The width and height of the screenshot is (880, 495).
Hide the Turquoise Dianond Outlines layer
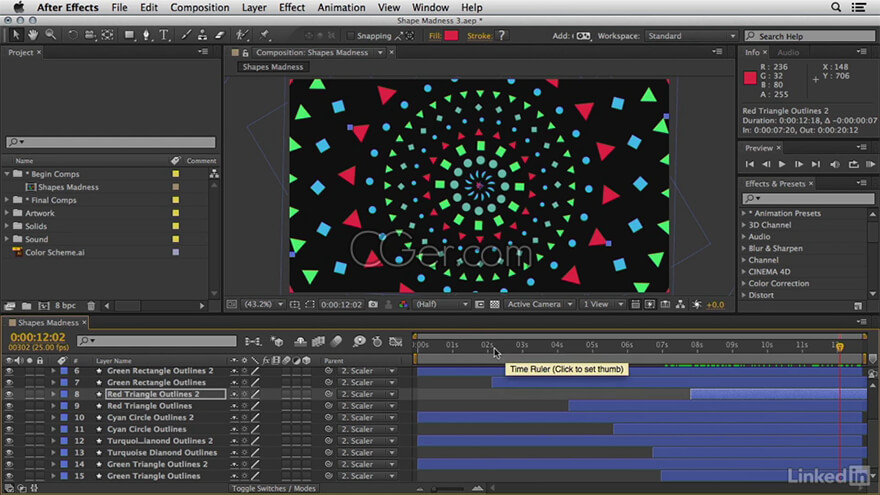(x=9, y=452)
